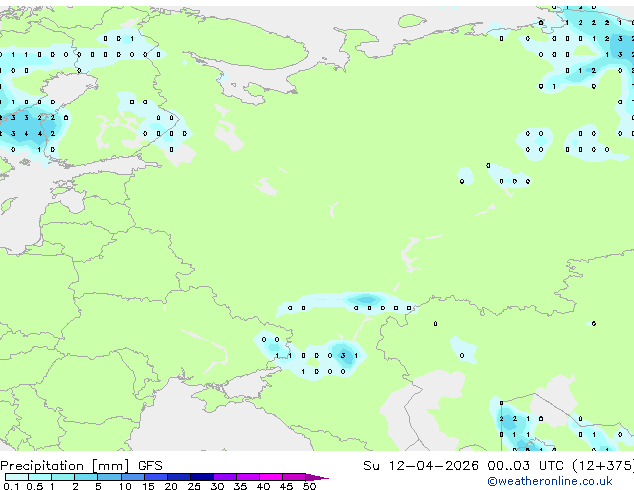This screenshot has width=634, height=490.
Task: Open the weatheronline.co.uk copyright link
Action: point(550,481)
